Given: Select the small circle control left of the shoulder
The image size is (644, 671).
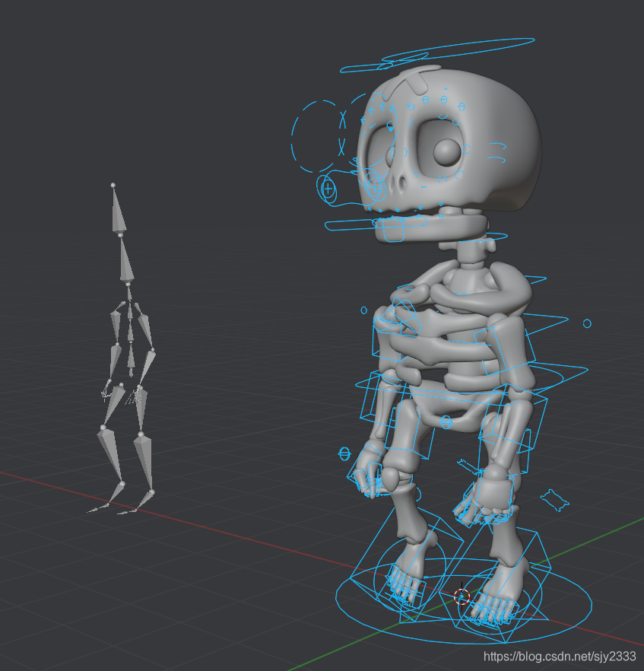Looking at the screenshot, I should 364,310.
